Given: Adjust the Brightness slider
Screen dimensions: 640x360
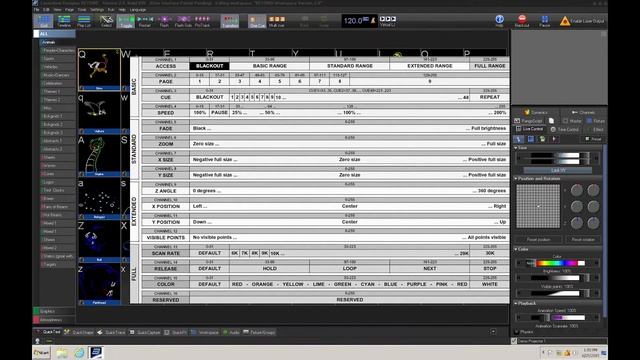Looking at the screenshot, I should tap(557, 278).
